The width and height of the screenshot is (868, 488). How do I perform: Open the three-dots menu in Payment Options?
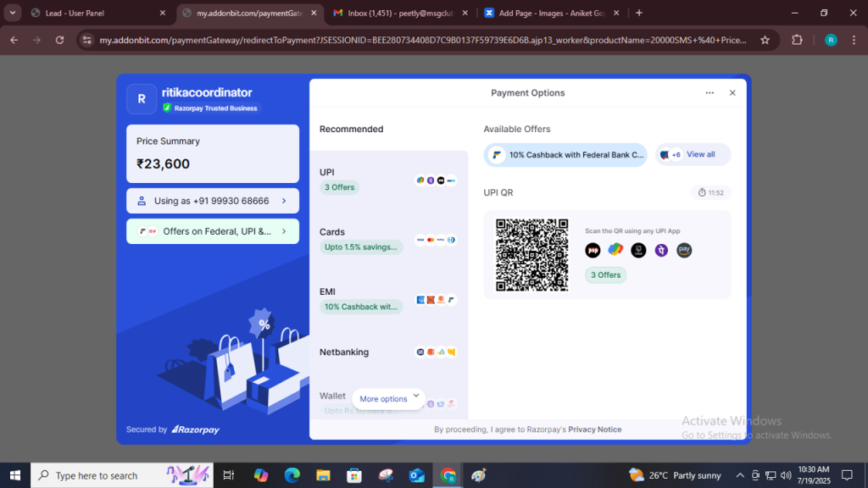pyautogui.click(x=709, y=93)
